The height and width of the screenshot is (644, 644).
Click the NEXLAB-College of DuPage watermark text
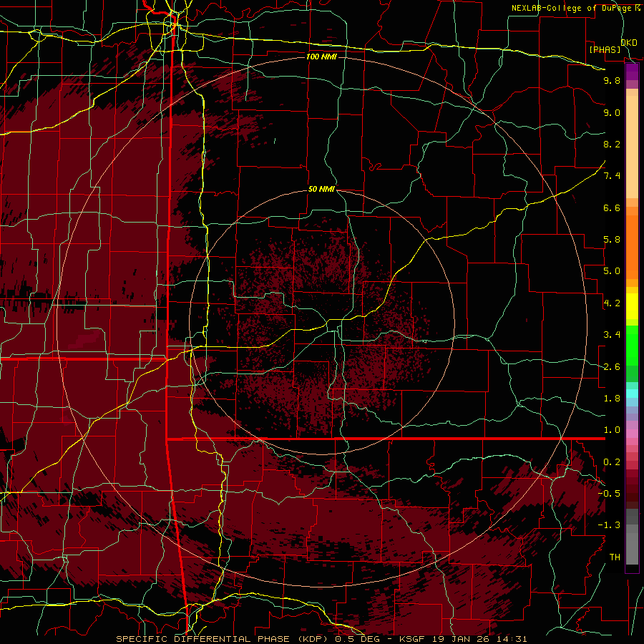click(x=575, y=8)
